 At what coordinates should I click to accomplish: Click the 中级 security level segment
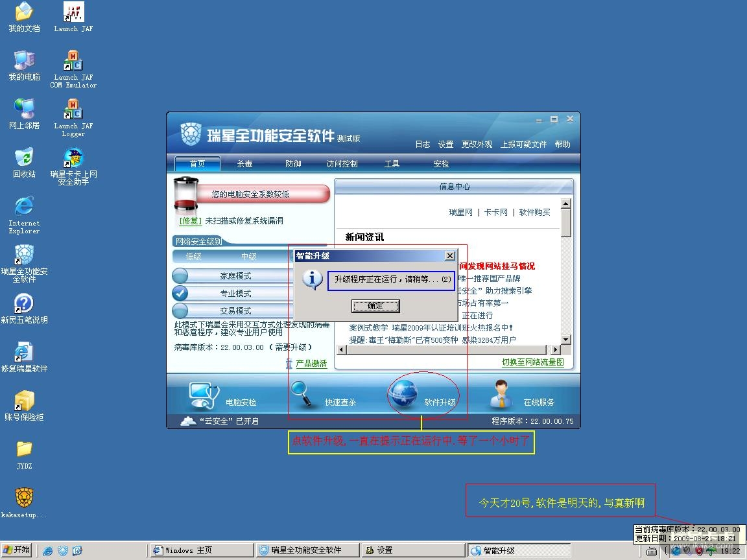[249, 256]
